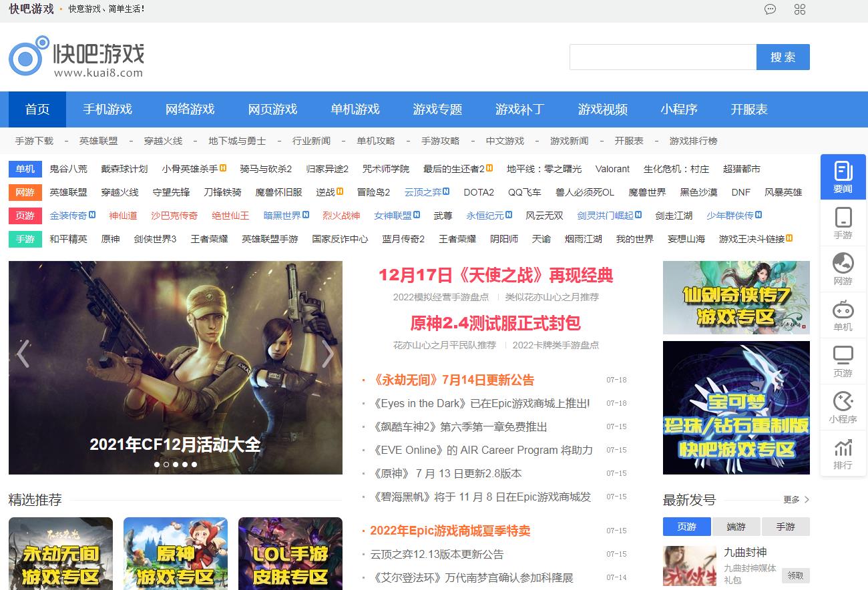Open the 行业新闻 sub-nav link
868x590 pixels.
pyautogui.click(x=311, y=141)
